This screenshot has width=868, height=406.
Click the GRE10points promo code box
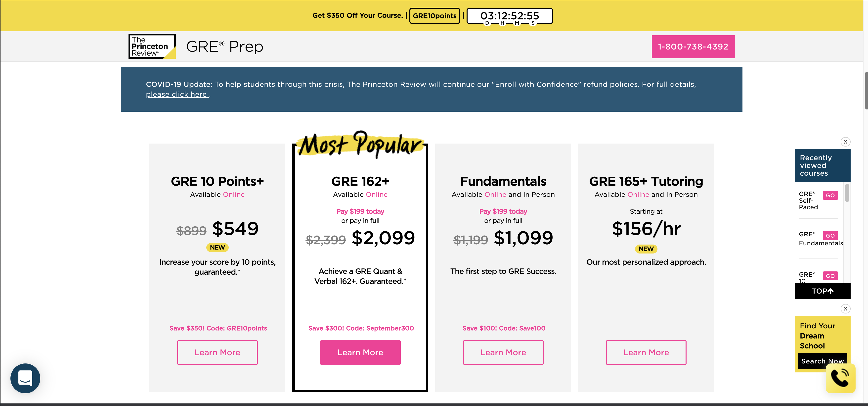click(x=434, y=16)
